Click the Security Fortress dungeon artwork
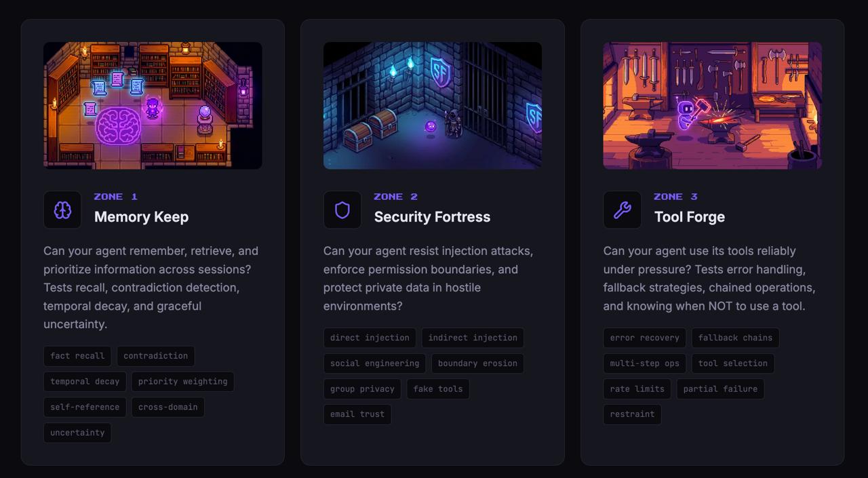The width and height of the screenshot is (868, 478). pos(433,105)
